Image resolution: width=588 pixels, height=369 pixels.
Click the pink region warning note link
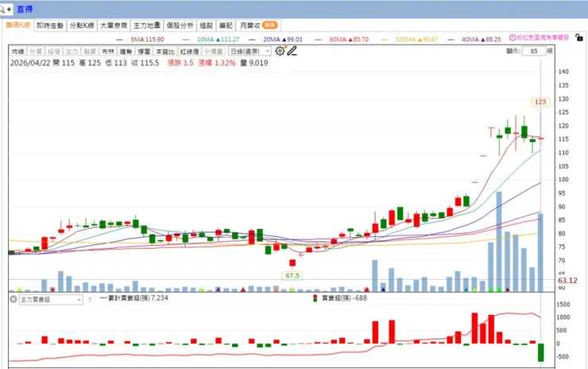tap(543, 37)
